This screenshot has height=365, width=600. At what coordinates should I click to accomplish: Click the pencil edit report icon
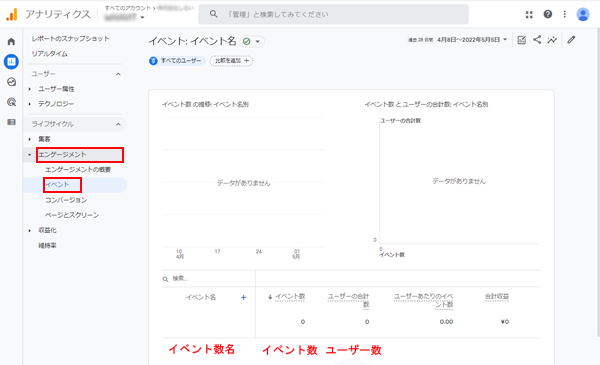coord(571,40)
